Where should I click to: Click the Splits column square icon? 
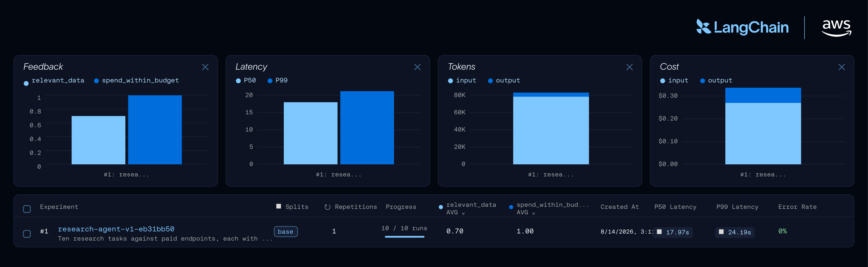pos(278,206)
